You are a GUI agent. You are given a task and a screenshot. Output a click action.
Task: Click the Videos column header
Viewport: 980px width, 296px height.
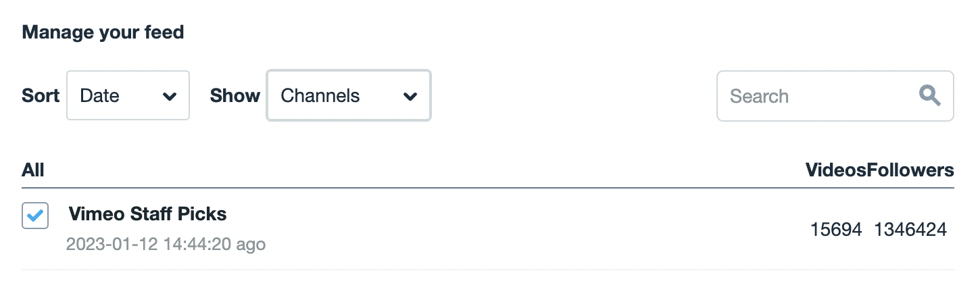(x=835, y=170)
